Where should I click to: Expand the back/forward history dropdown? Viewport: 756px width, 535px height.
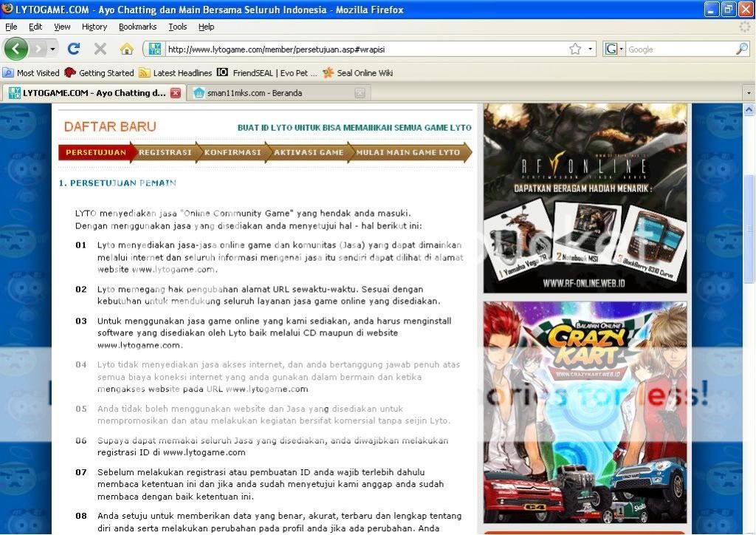point(52,49)
